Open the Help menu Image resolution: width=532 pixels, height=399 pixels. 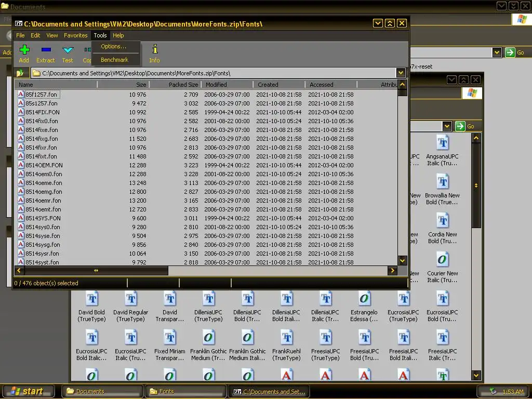118,35
